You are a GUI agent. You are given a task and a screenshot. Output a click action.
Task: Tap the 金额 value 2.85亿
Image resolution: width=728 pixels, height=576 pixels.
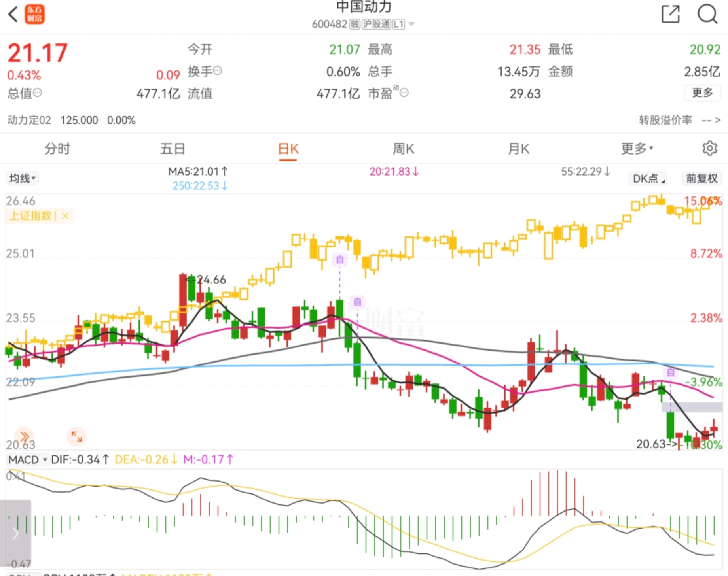(702, 72)
